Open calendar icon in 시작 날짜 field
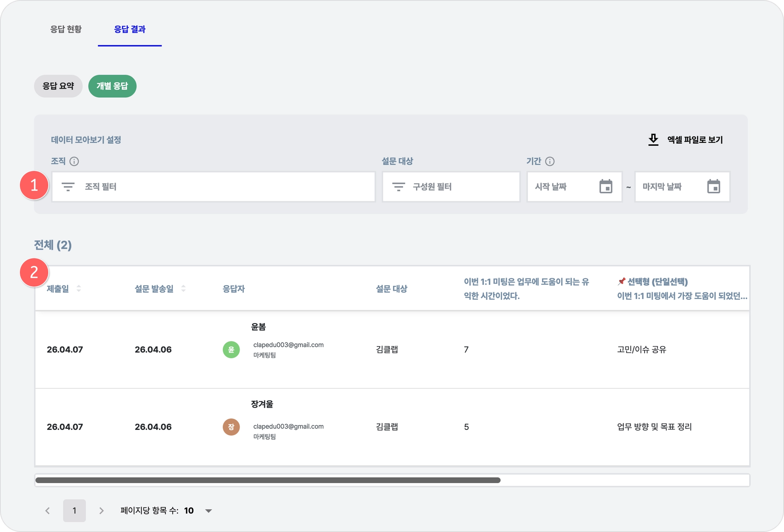 coord(606,187)
